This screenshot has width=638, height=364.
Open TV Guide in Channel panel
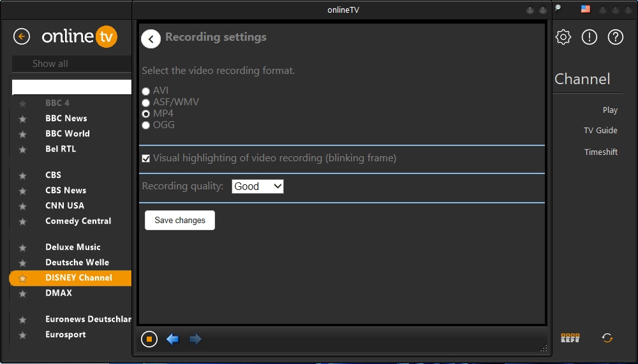(600, 130)
